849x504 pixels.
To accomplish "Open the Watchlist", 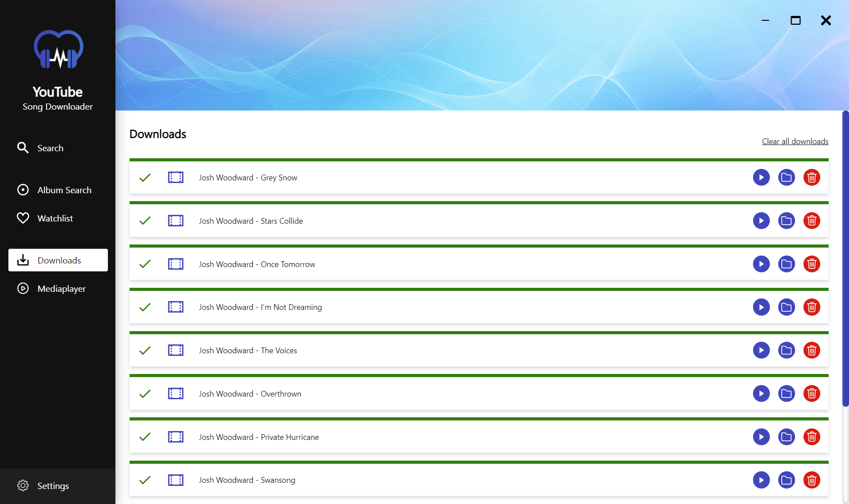I will (x=58, y=218).
